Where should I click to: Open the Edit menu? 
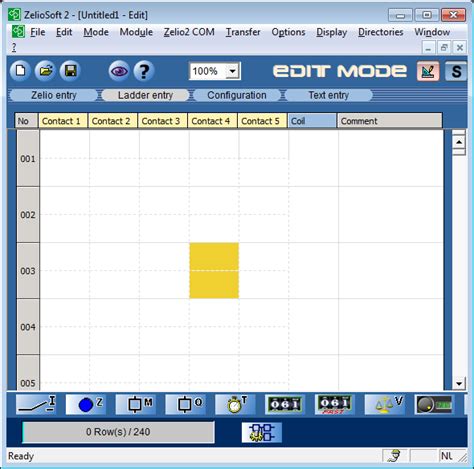click(x=64, y=32)
